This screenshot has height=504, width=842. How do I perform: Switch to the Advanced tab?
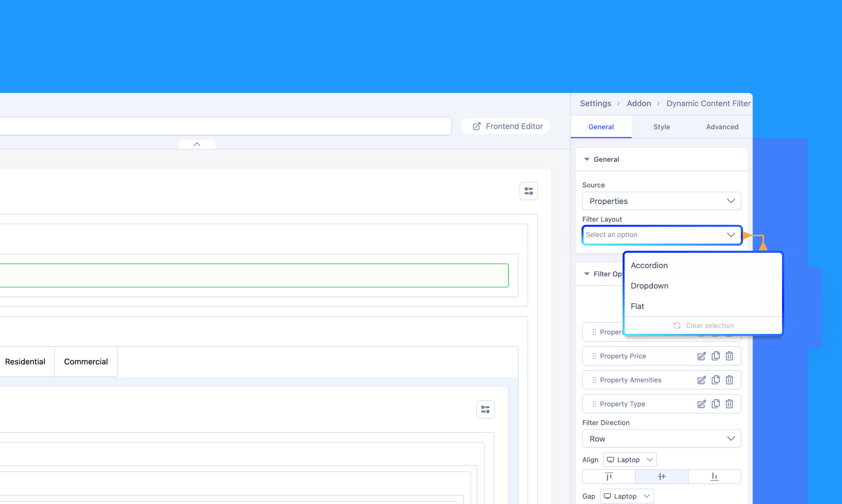[722, 127]
